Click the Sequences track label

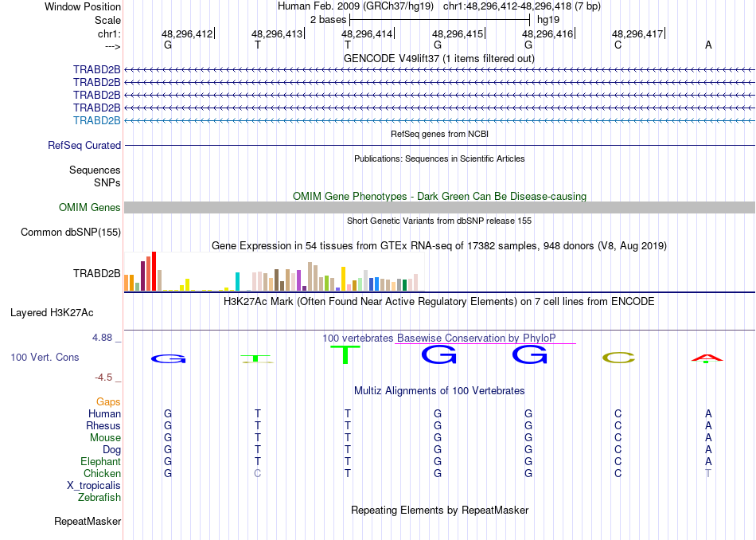[x=95, y=170]
